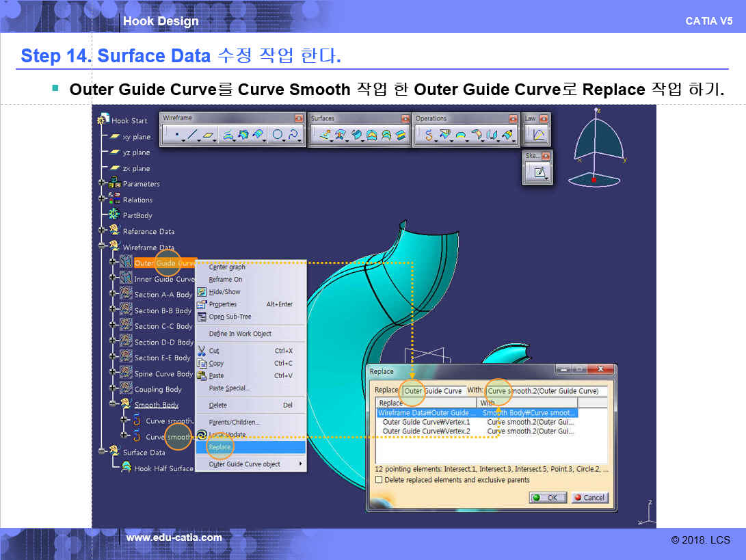Viewport: 746px width, 560px height.
Task: Open the Outer Guide Curve object submenu
Action: (x=251, y=464)
